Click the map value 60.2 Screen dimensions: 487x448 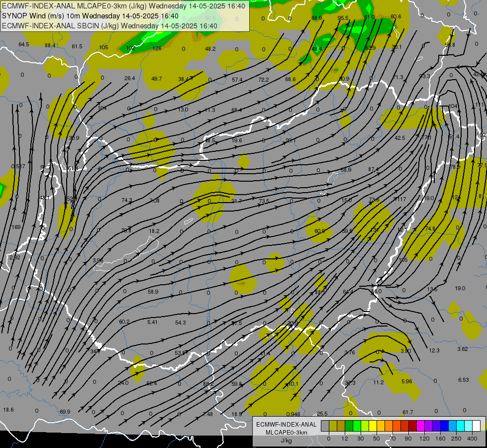(x=124, y=322)
